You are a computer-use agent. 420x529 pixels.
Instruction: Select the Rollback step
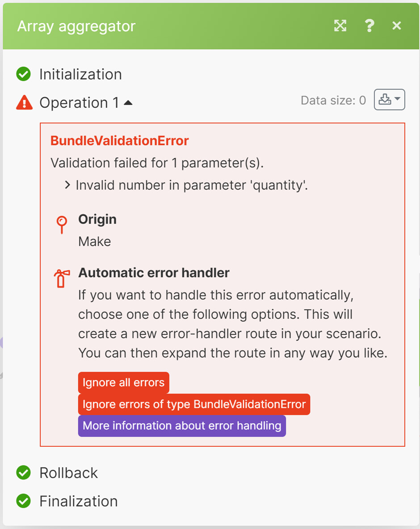pos(68,473)
